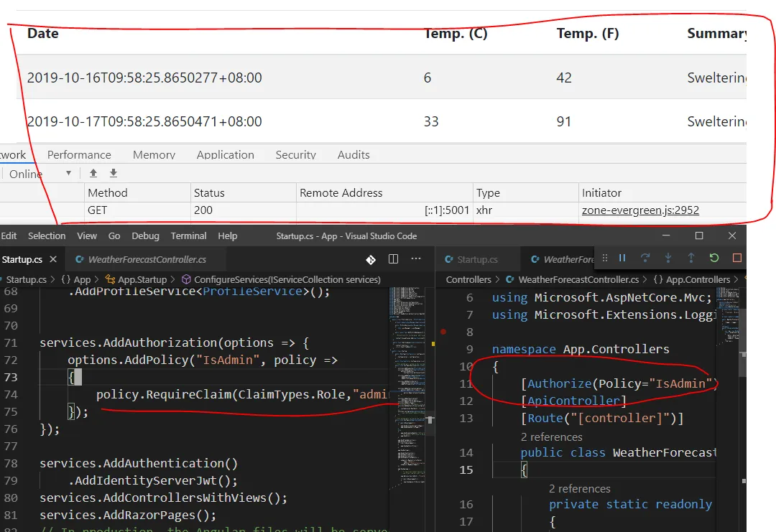Open the Security tab in DevTools
776x532 pixels.
tap(295, 155)
